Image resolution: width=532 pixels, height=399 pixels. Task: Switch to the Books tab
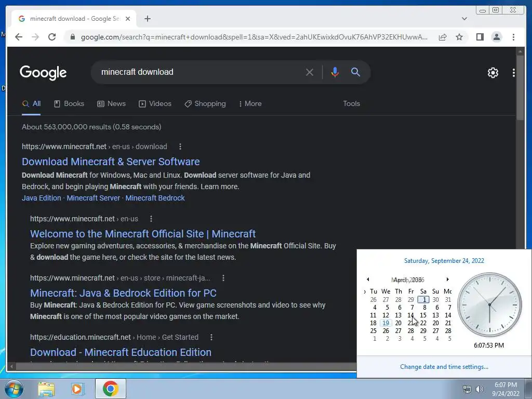69,104
